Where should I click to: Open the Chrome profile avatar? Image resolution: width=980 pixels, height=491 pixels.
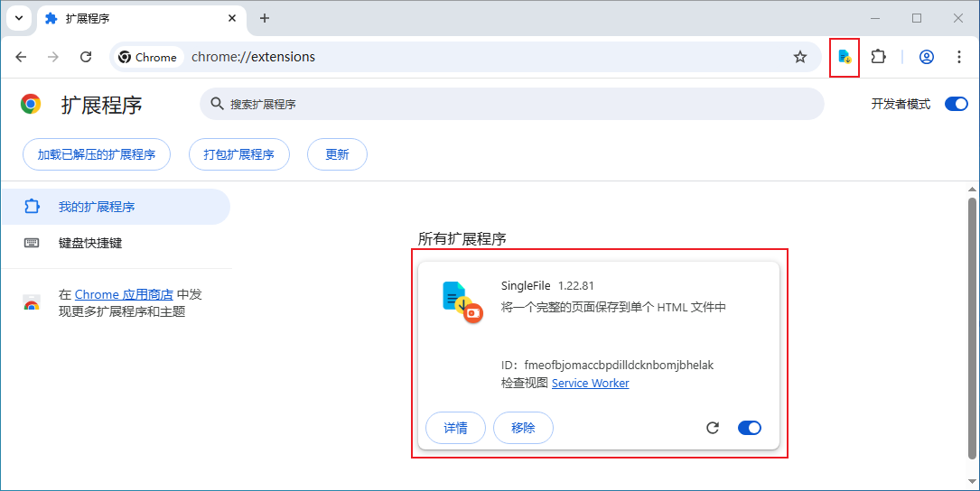[926, 57]
